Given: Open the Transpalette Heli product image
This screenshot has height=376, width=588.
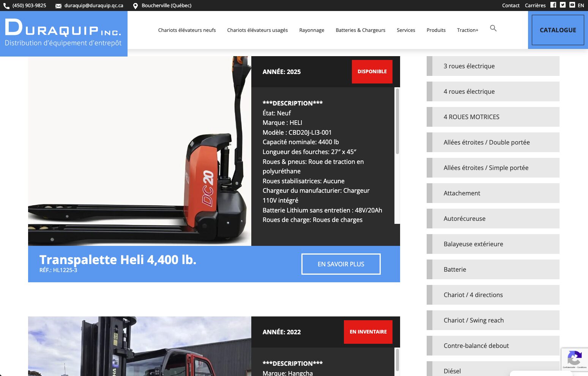Looking at the screenshot, I should 140,151.
